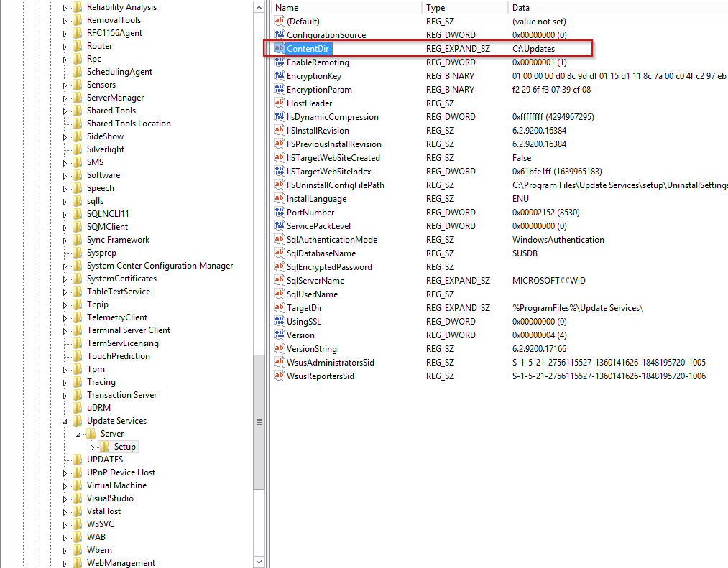
Task: Sort values by the Data column header
Action: coord(618,7)
